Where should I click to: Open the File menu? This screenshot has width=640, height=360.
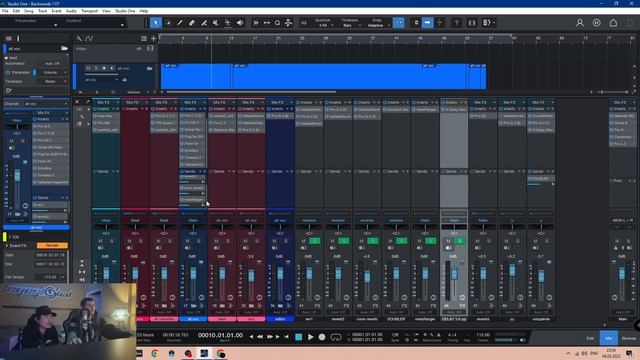pos(5,11)
